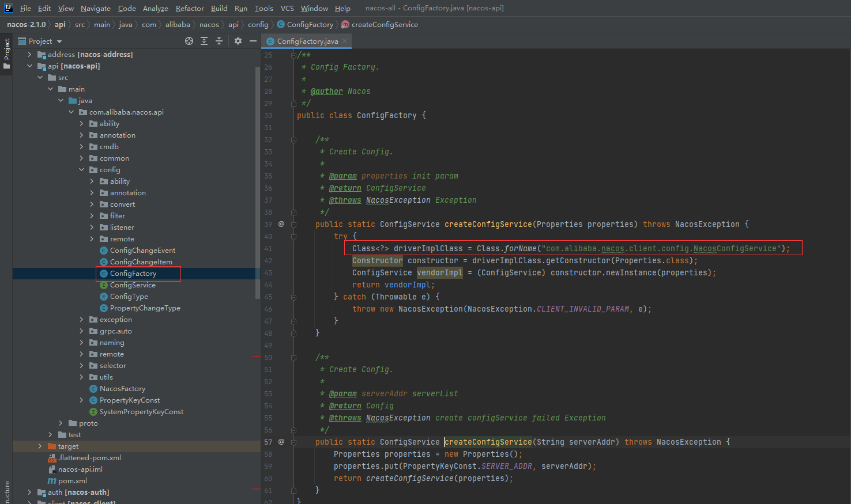Image resolution: width=851 pixels, height=504 pixels.
Task: Open the Build menu
Action: click(x=219, y=8)
